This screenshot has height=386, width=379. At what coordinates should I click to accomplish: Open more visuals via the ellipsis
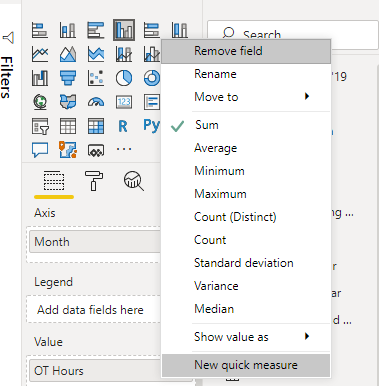pos(124,149)
